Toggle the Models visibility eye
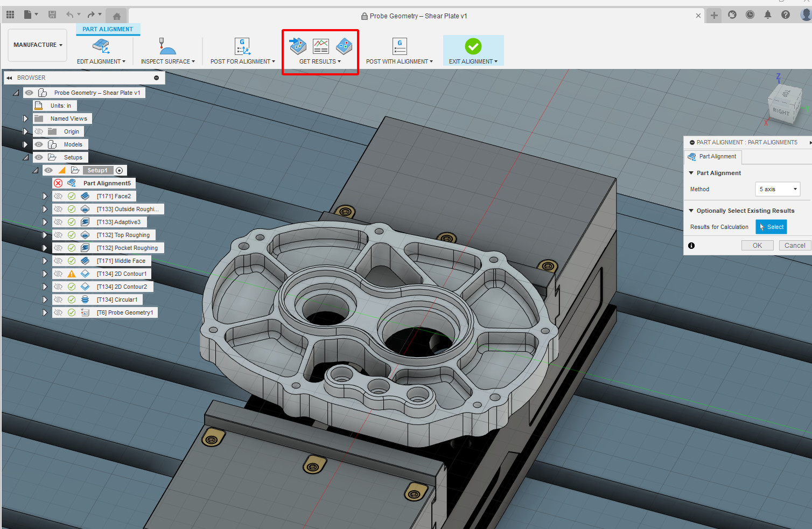Image resolution: width=812 pixels, height=529 pixels. 39,144
